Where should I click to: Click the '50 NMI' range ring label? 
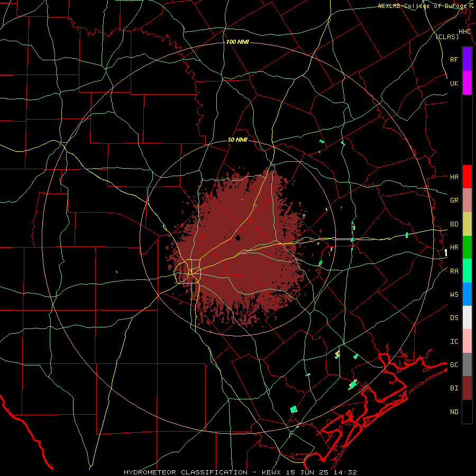[x=237, y=140]
